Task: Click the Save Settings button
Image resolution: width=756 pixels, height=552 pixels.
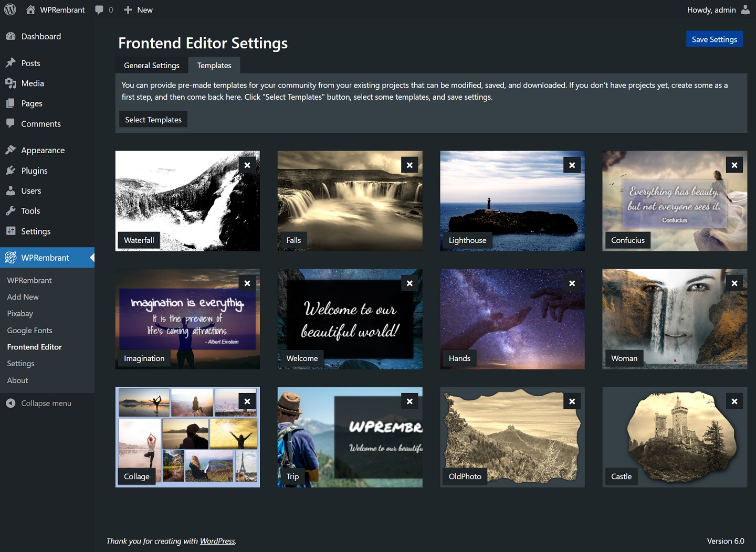Action: pos(714,39)
